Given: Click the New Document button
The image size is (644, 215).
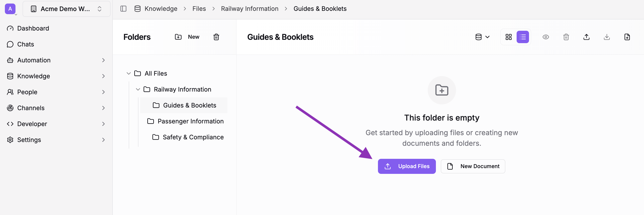Looking at the screenshot, I should click(x=473, y=166).
